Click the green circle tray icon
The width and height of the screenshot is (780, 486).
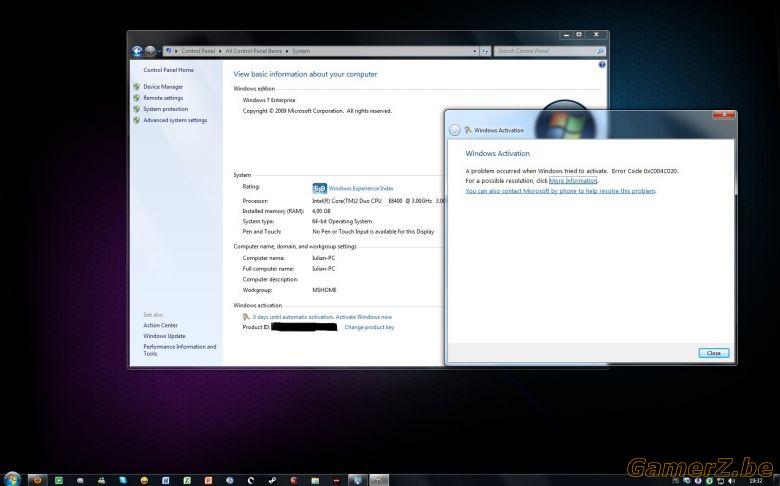(709, 481)
